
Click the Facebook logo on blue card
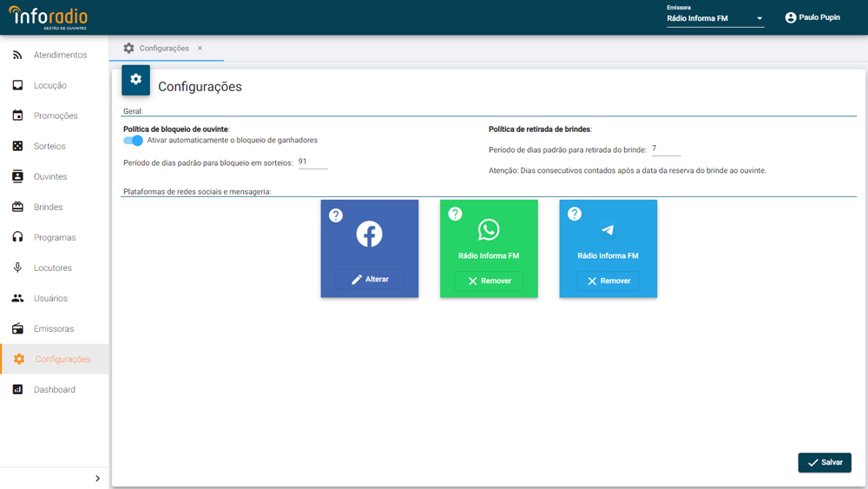tap(369, 234)
